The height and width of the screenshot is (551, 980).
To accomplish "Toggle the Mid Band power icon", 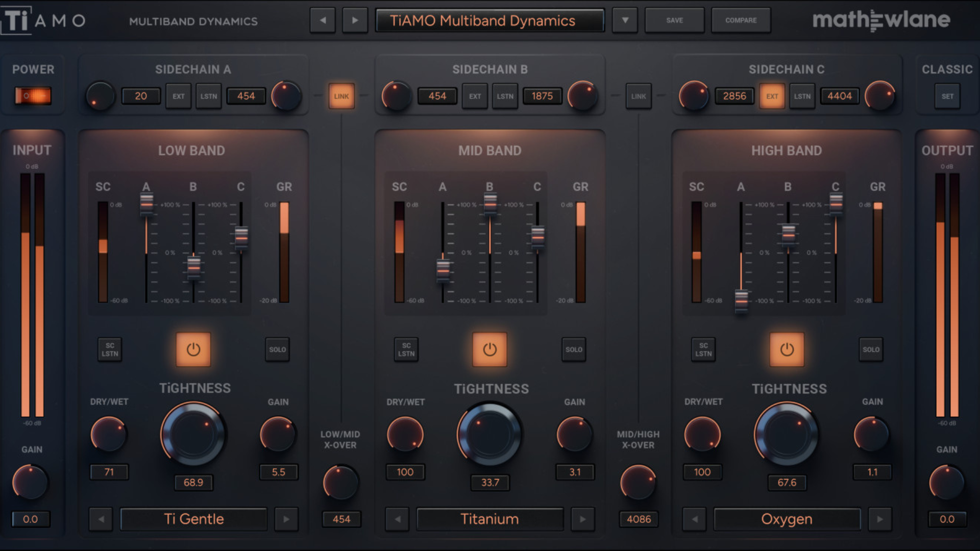I will point(489,349).
